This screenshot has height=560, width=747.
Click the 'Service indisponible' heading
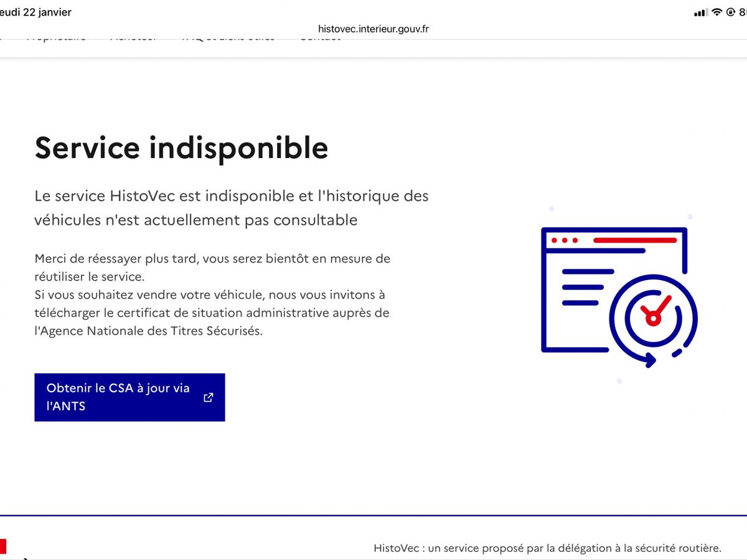tap(181, 148)
